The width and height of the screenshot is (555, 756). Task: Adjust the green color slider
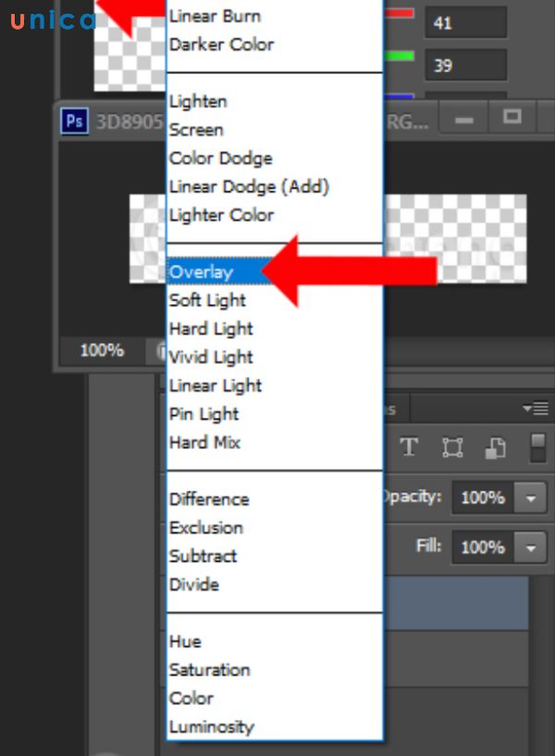pyautogui.click(x=399, y=56)
